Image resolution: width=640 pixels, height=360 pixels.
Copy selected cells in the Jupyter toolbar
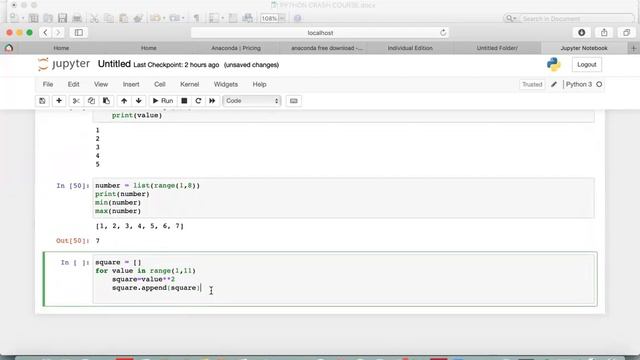coord(91,101)
